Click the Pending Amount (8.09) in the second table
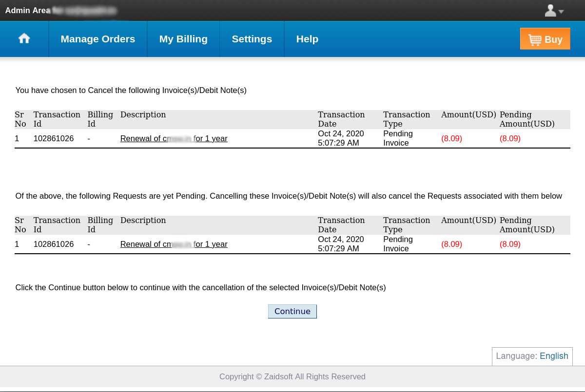 (x=510, y=244)
